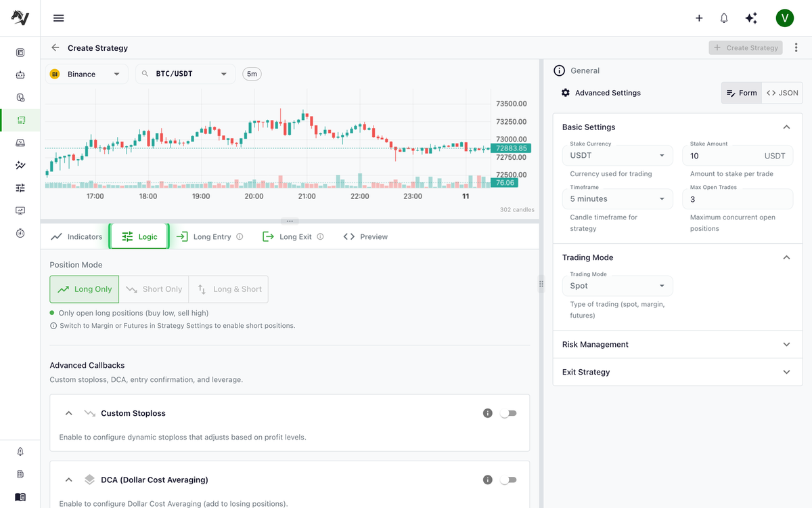
Task: Toggle the 5m timeframe chip
Action: [x=252, y=74]
